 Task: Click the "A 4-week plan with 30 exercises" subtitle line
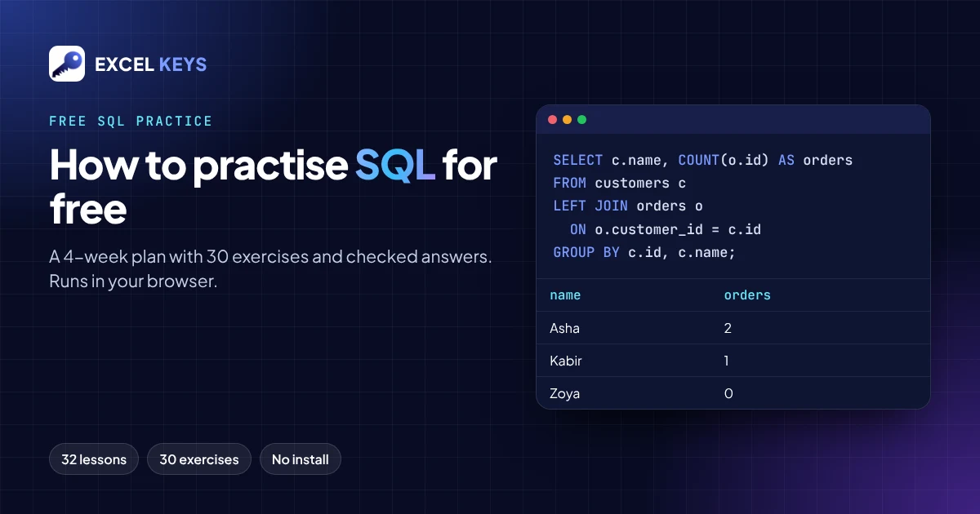click(270, 257)
